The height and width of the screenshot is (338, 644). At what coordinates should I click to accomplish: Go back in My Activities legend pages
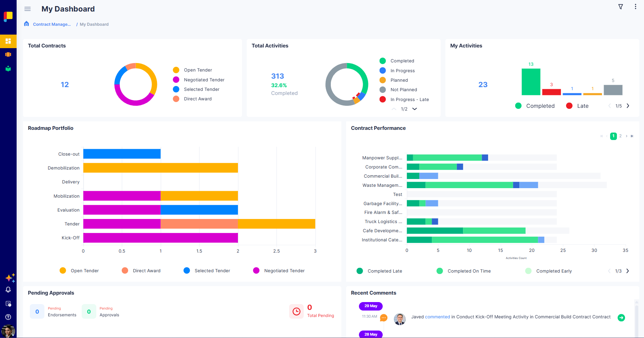(609, 106)
